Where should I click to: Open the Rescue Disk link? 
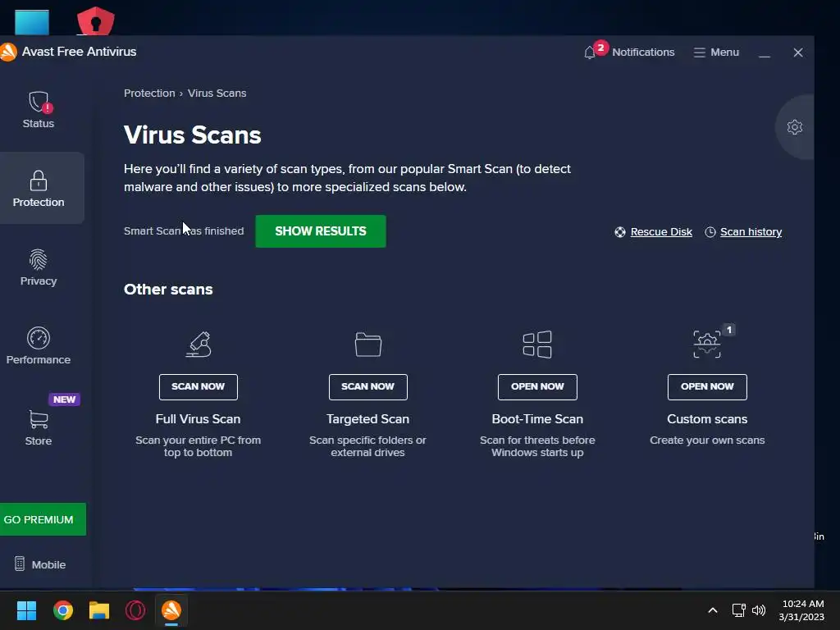tap(661, 232)
